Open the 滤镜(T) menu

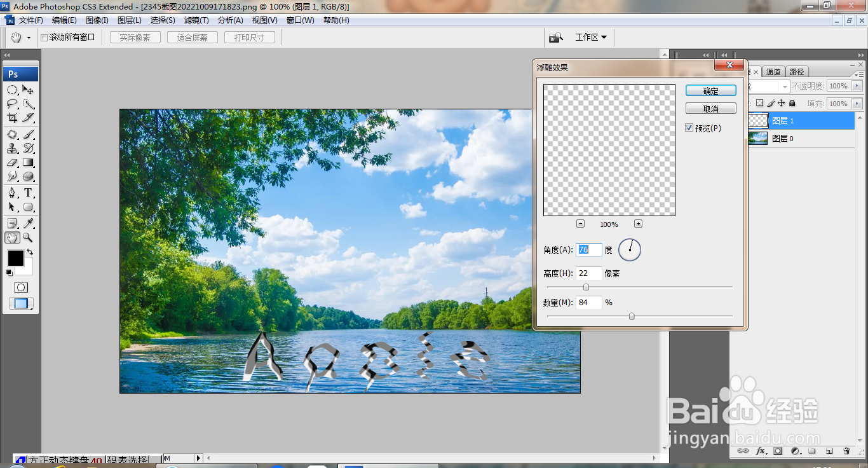[196, 20]
